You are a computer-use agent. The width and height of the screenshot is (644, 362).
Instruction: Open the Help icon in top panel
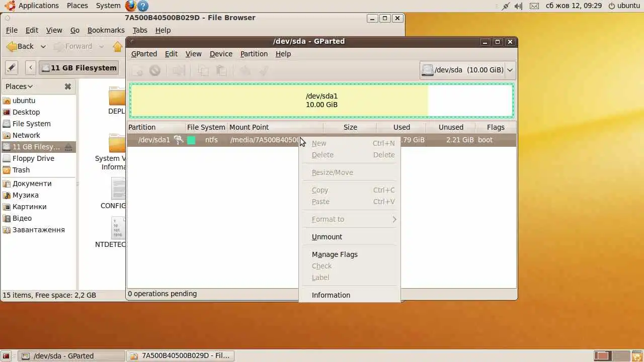point(143,6)
